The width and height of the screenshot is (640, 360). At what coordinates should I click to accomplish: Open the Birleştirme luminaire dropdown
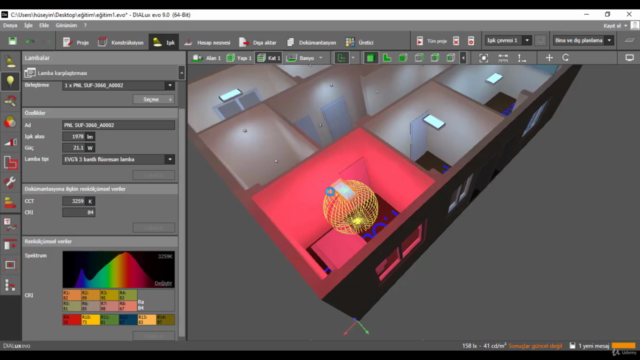pos(118,85)
